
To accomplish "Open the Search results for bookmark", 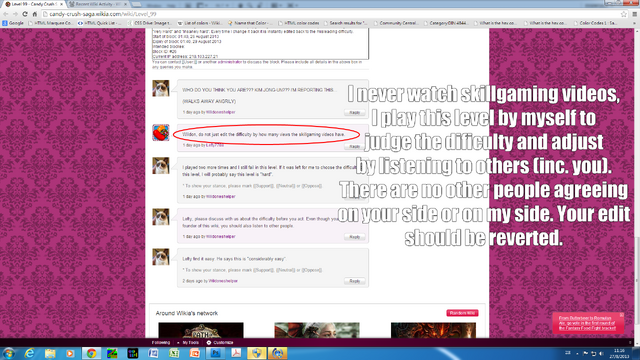I will pyautogui.click(x=345, y=23).
